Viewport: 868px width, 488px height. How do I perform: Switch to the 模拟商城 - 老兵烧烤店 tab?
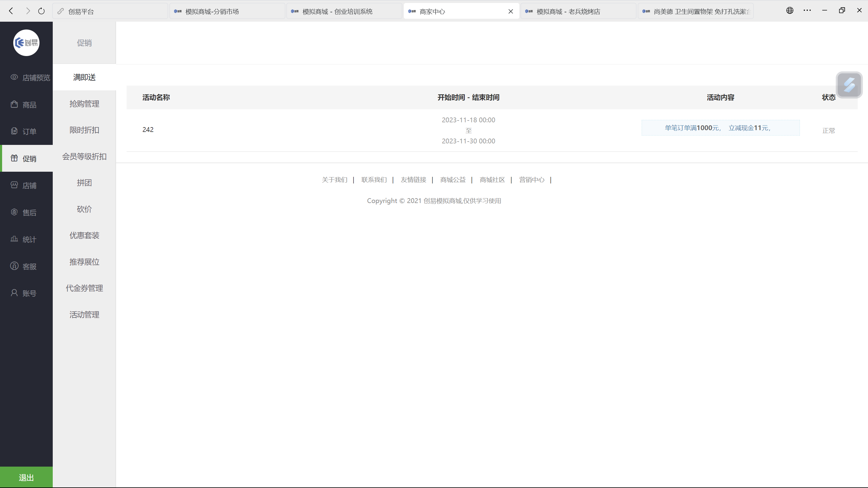point(568,11)
